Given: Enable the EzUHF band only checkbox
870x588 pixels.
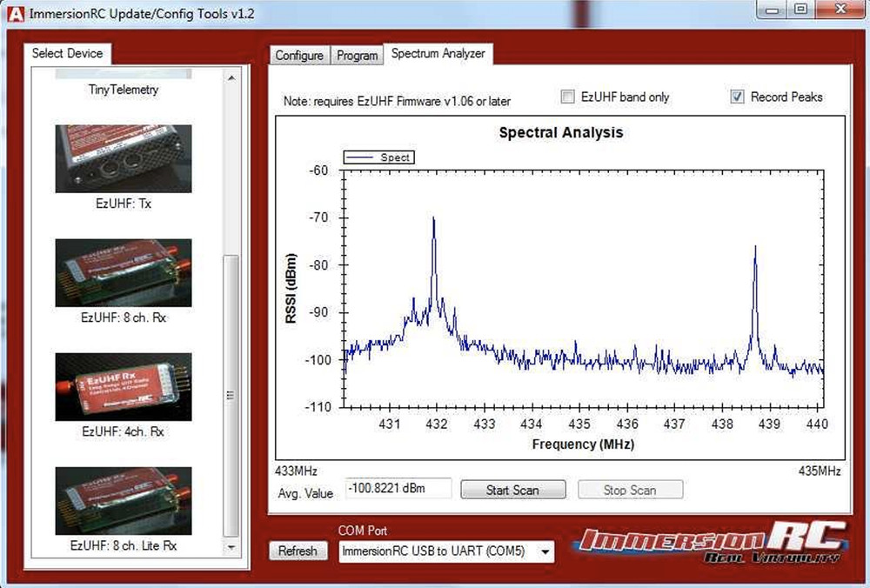Looking at the screenshot, I should 569,97.
